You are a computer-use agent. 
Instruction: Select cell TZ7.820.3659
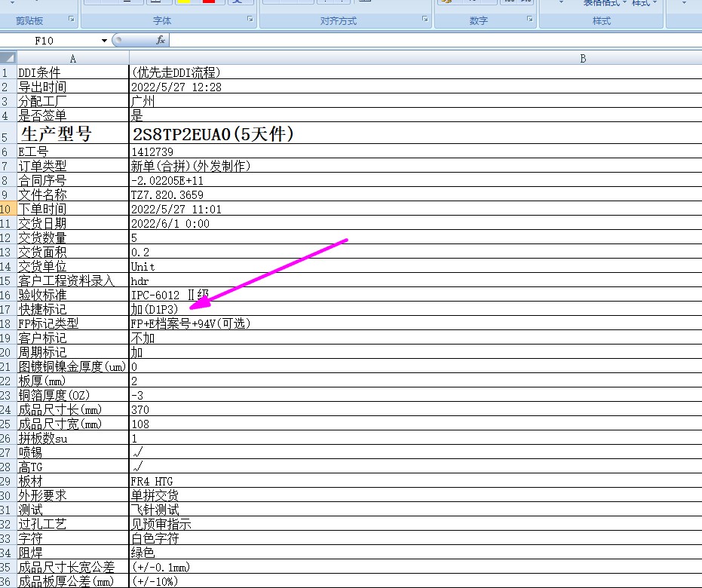pos(415,194)
